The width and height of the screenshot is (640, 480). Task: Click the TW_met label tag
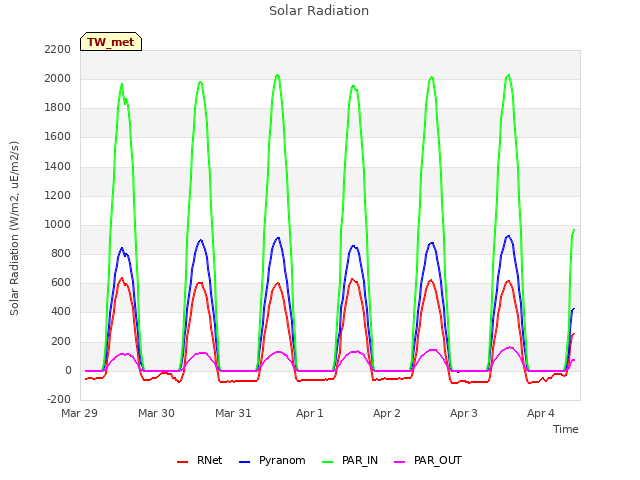coord(111,42)
